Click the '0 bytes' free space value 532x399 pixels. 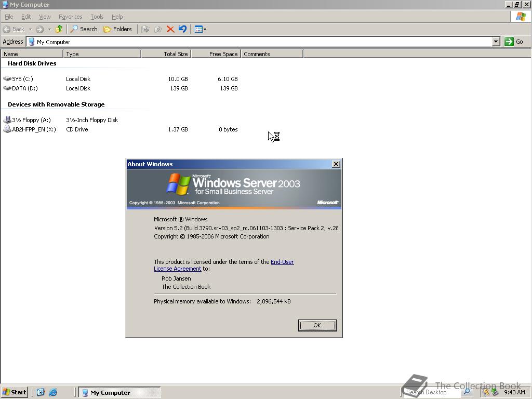[228, 129]
